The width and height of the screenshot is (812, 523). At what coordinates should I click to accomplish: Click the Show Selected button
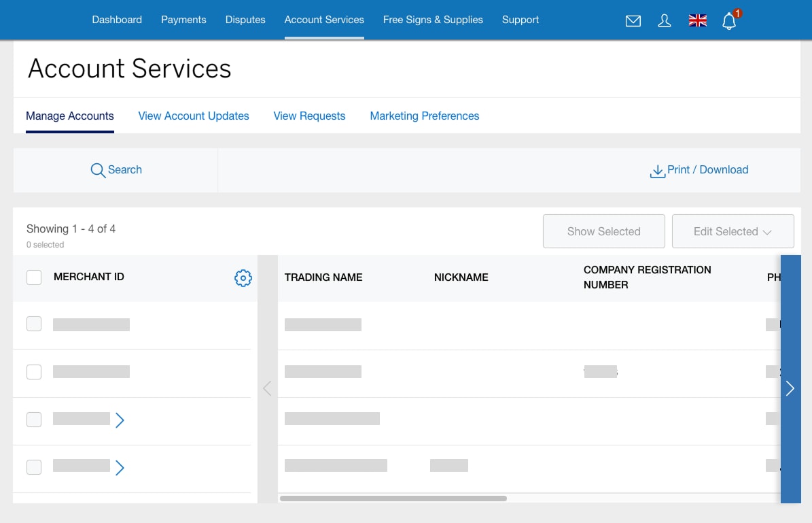604,231
